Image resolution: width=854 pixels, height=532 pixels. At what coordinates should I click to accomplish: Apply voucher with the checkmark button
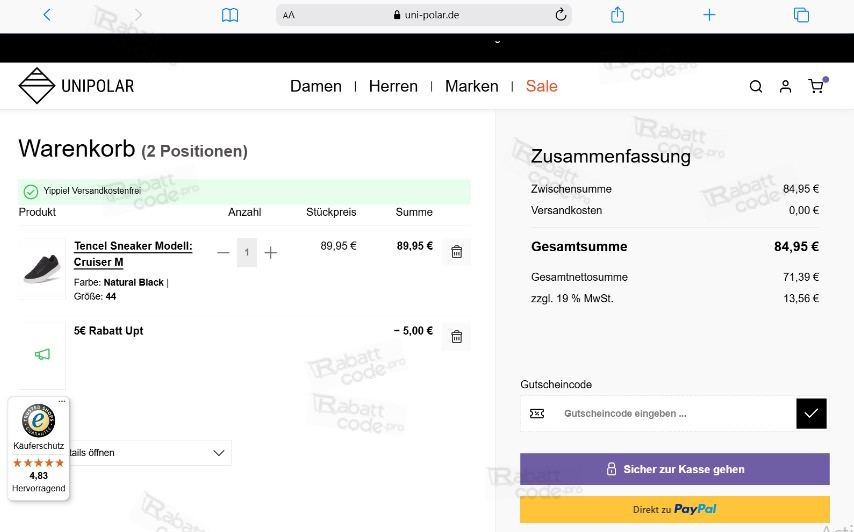pos(811,414)
